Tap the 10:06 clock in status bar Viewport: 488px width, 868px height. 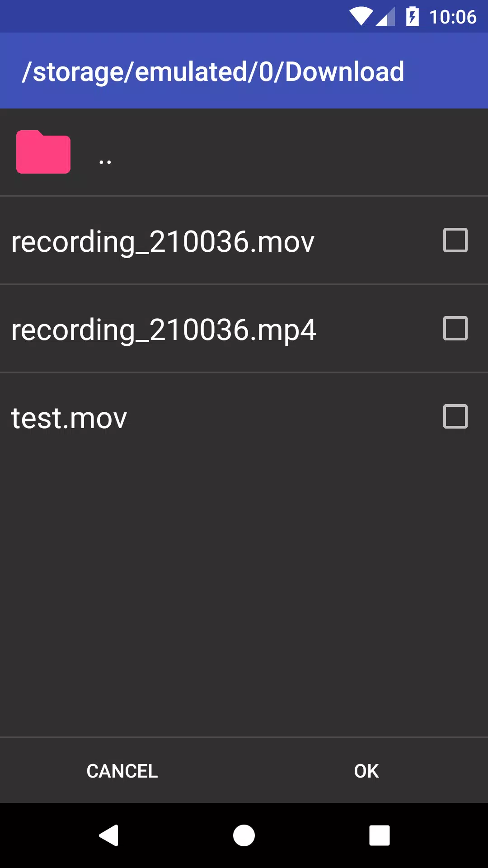pyautogui.click(x=452, y=17)
